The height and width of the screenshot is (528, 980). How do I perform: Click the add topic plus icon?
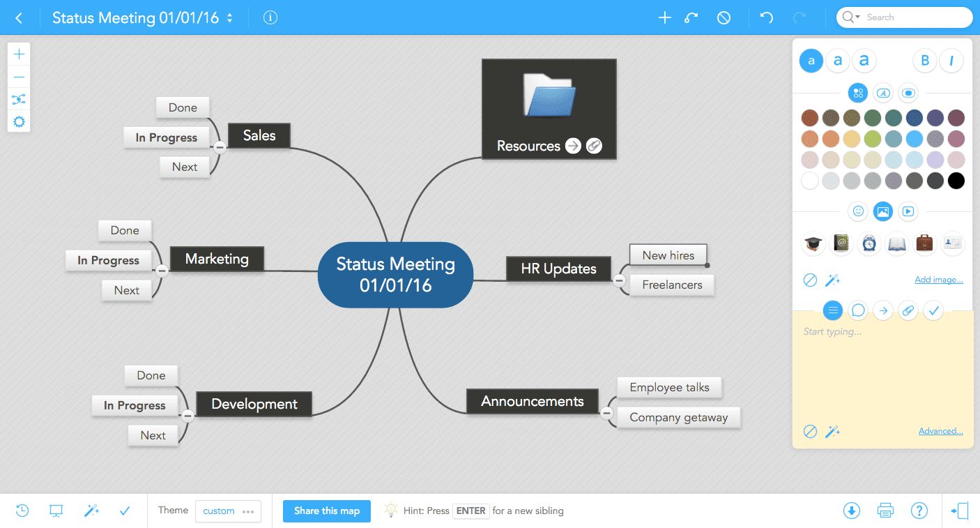[665, 18]
